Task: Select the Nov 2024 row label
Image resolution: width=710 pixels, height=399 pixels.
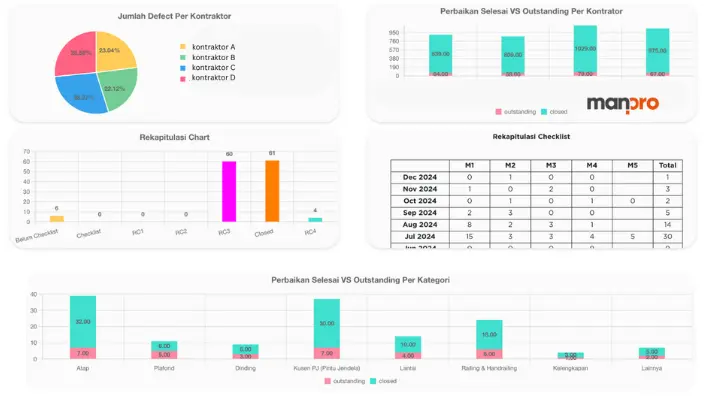Action: click(x=420, y=189)
